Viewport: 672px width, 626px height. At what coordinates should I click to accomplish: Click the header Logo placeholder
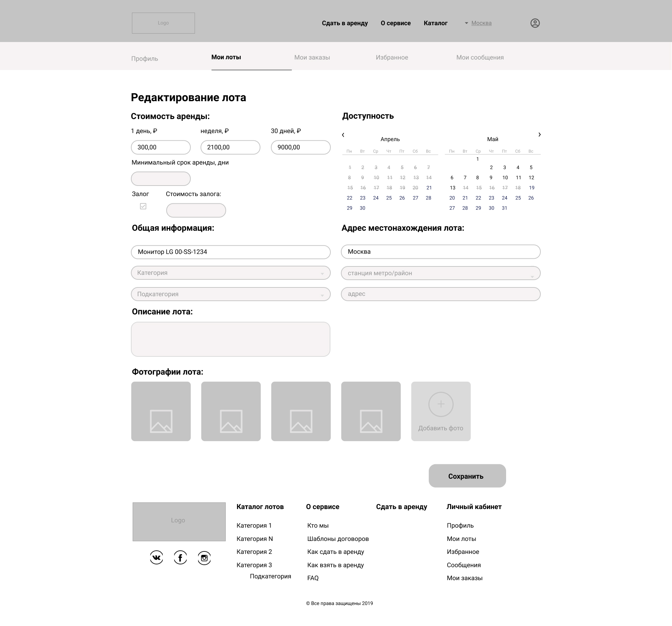pos(163,23)
